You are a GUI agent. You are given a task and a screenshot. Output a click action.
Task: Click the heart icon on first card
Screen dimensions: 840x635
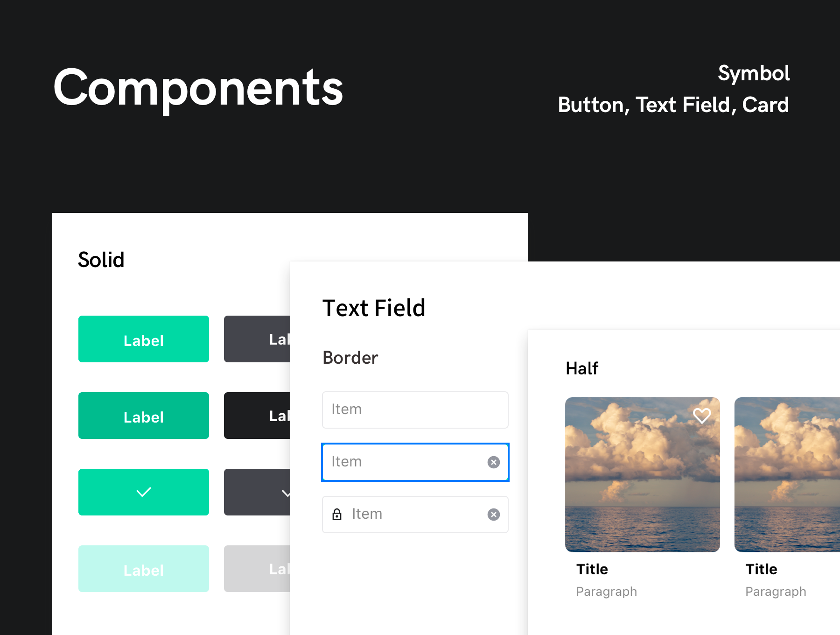pos(701,415)
